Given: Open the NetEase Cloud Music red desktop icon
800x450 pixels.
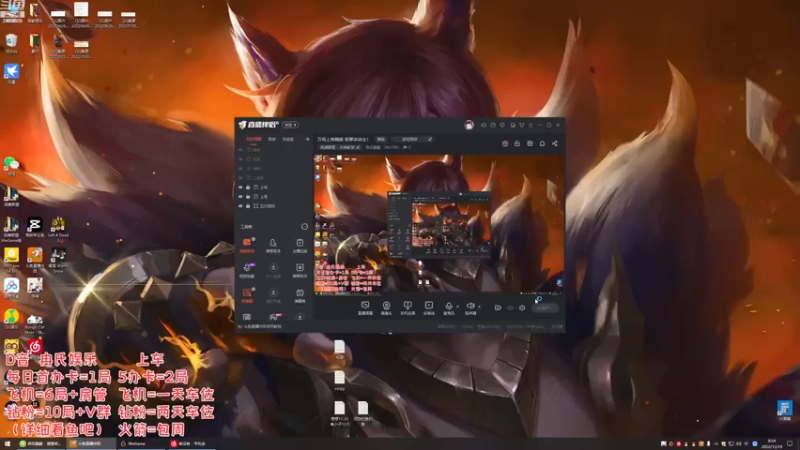Looking at the screenshot, I should (x=35, y=346).
